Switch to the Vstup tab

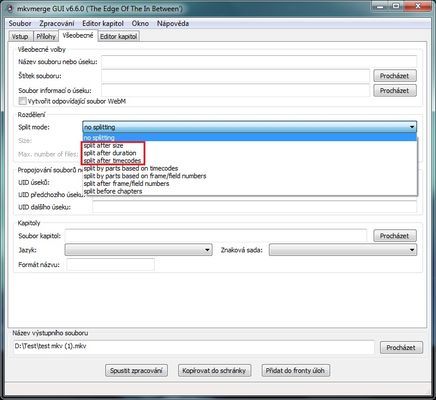click(20, 36)
